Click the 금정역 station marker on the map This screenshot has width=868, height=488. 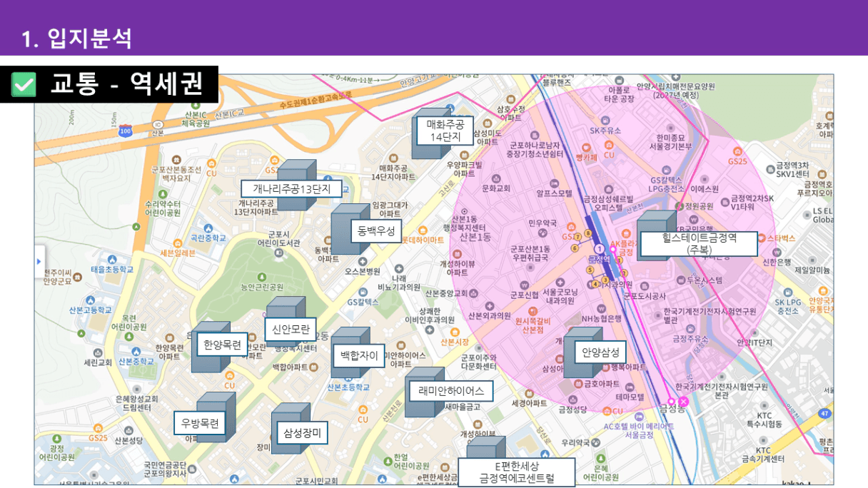pos(599,249)
